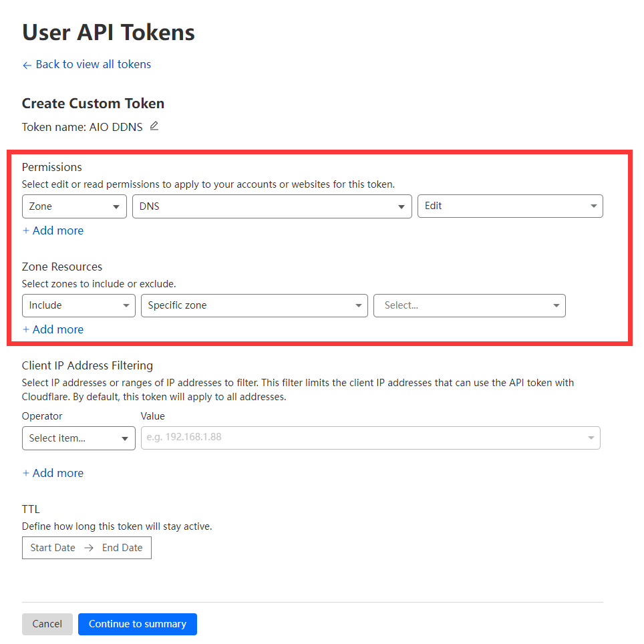The height and width of the screenshot is (644, 644).
Task: Click the pencil icon to edit token name
Action: pos(154,126)
